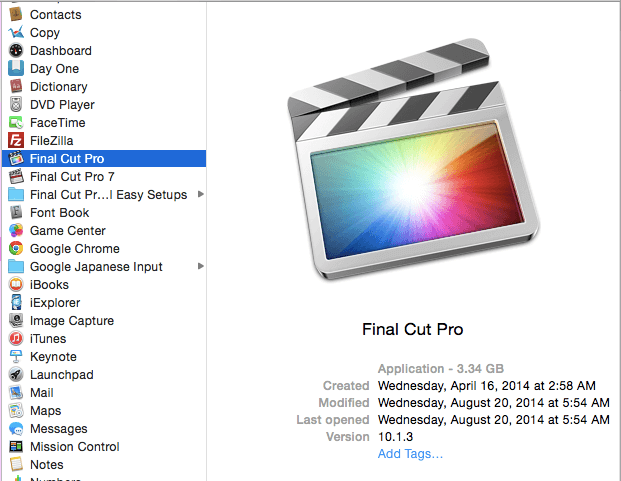Click the Game Center icon
This screenshot has height=481, width=621.
(16, 231)
